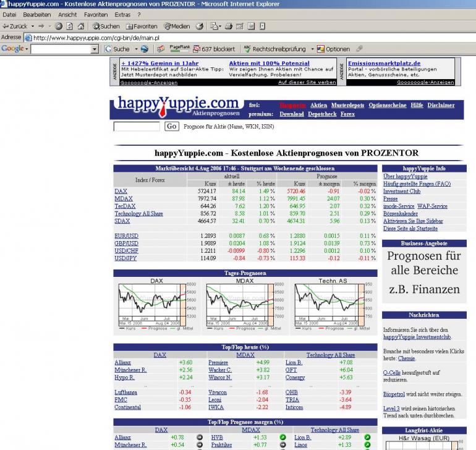
Task: Click the mail icon in toolbar
Action: [214, 27]
